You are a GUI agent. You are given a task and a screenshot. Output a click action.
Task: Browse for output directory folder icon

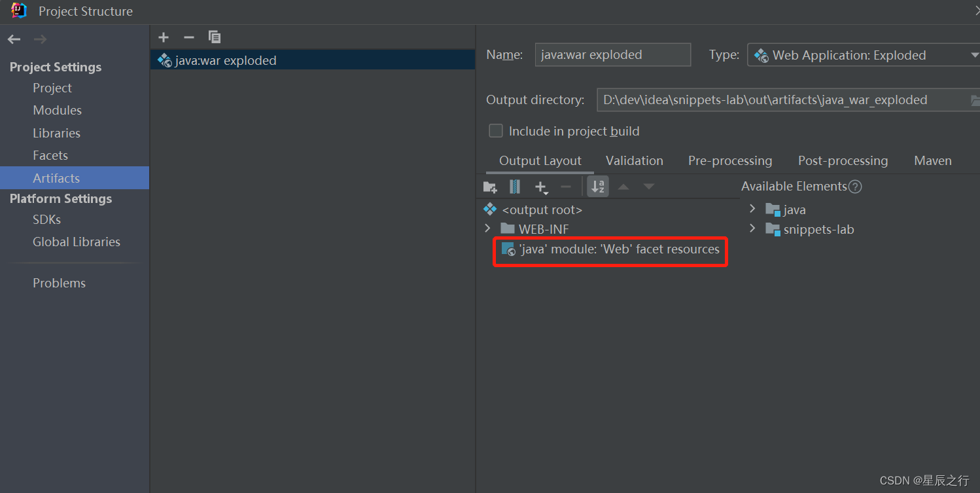click(x=974, y=100)
